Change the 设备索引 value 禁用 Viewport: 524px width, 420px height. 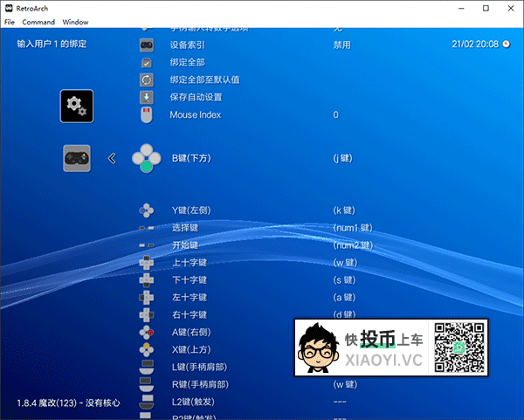[342, 45]
